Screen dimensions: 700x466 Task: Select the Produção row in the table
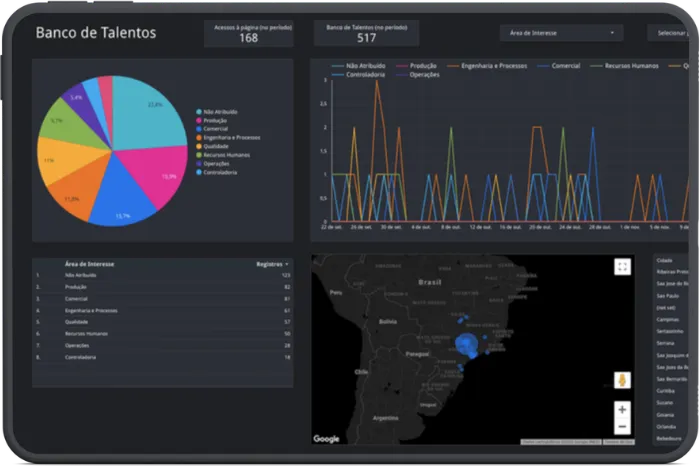(x=162, y=287)
